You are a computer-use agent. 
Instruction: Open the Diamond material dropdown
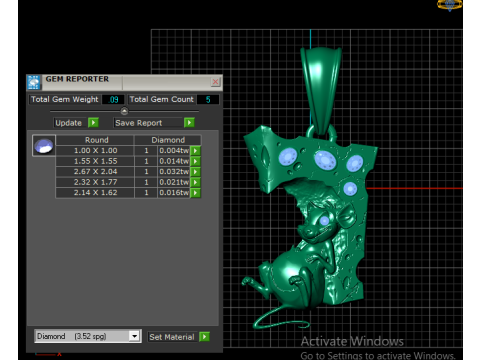click(x=134, y=336)
